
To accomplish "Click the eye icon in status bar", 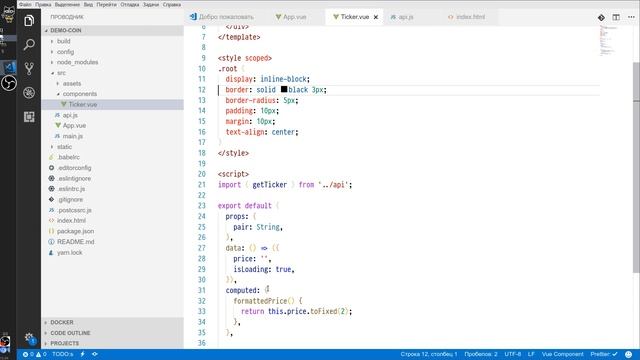I will click(x=95, y=354).
